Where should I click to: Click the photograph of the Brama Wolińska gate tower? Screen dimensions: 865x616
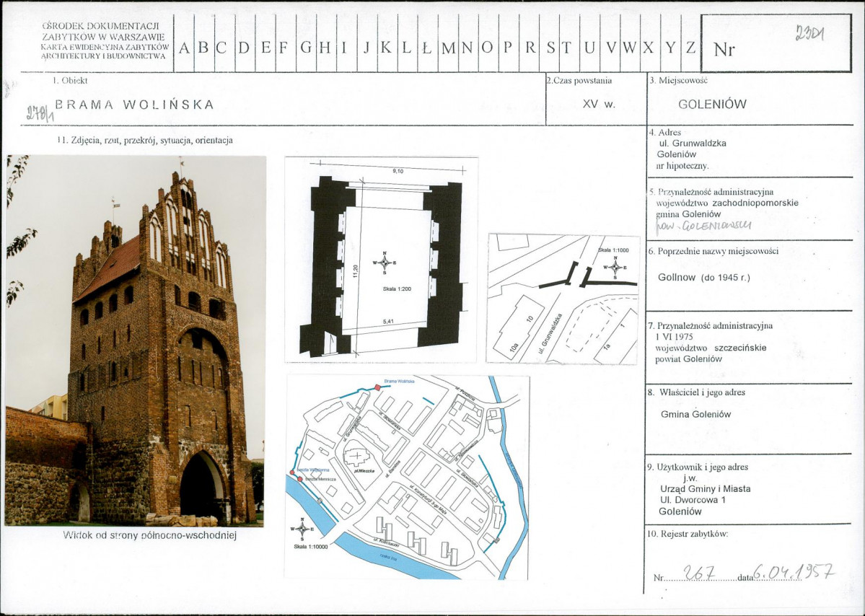point(135,340)
